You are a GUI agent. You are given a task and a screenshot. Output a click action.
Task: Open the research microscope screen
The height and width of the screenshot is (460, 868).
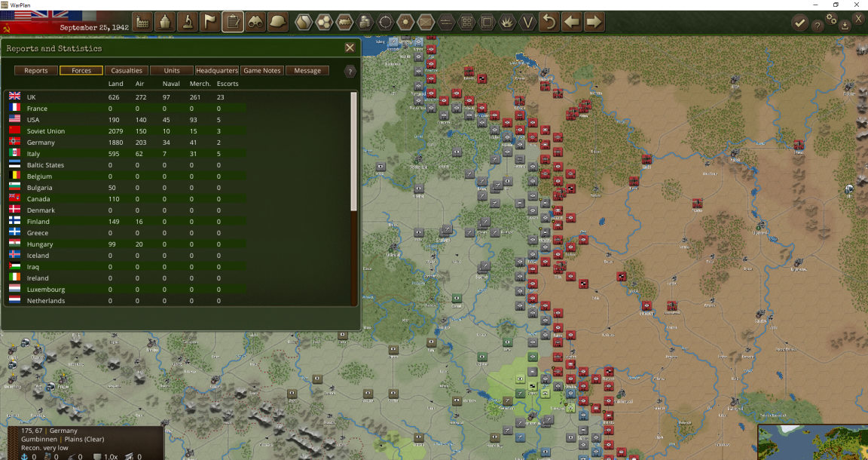188,22
